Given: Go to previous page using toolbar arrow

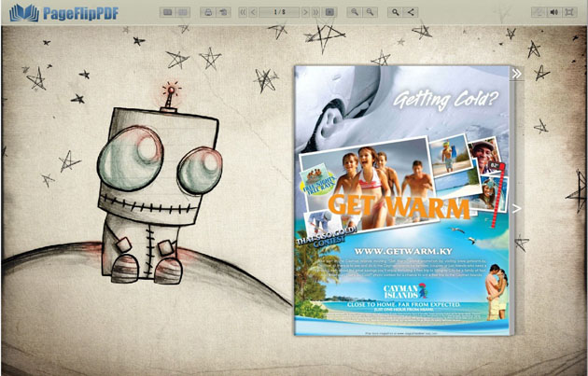Looking at the screenshot, I should [253, 12].
